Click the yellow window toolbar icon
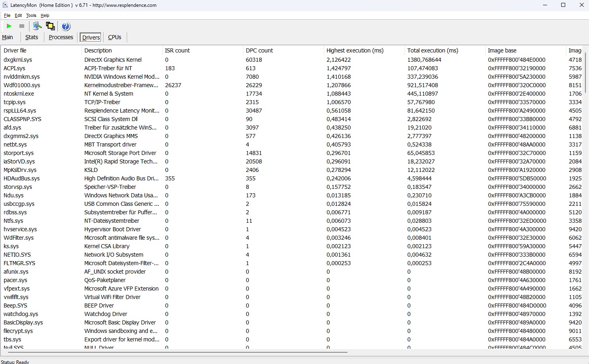 [50, 26]
